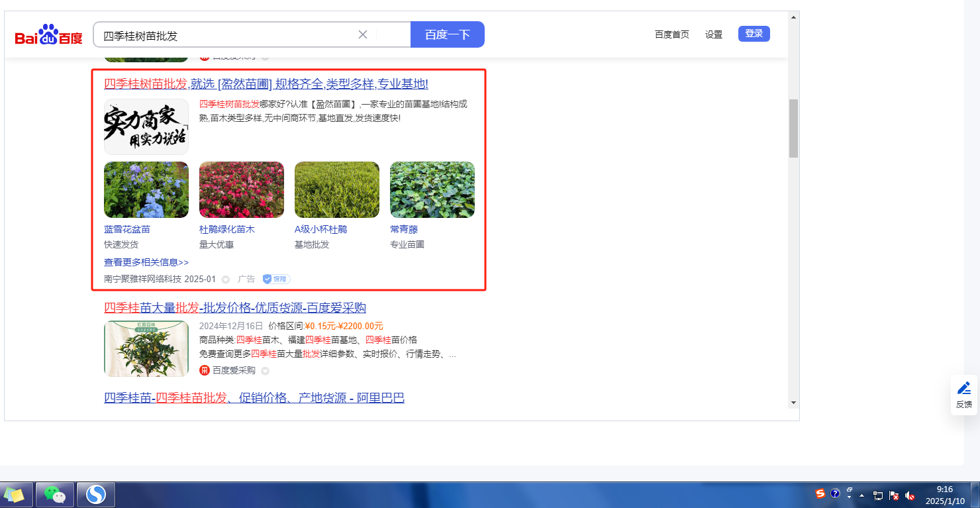Image resolution: width=980 pixels, height=508 pixels.
Task: Show hidden system tray icons
Action: click(861, 495)
